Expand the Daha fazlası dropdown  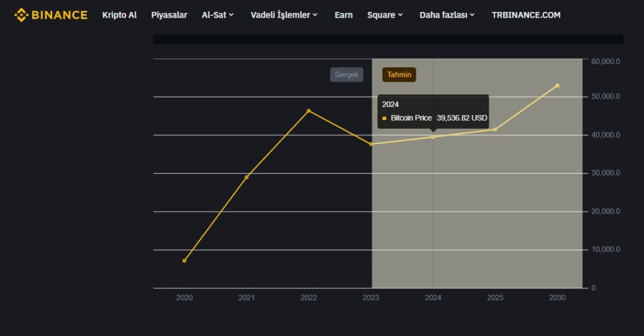(447, 15)
